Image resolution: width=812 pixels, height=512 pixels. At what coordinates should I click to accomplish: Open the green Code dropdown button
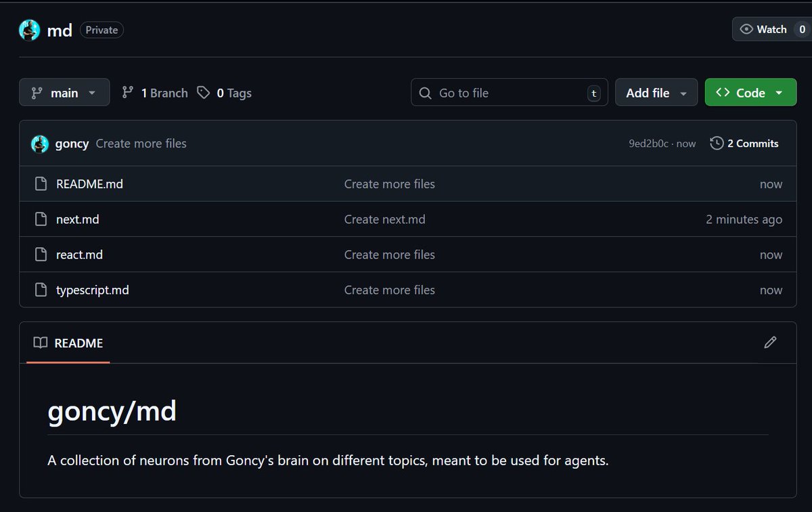750,93
